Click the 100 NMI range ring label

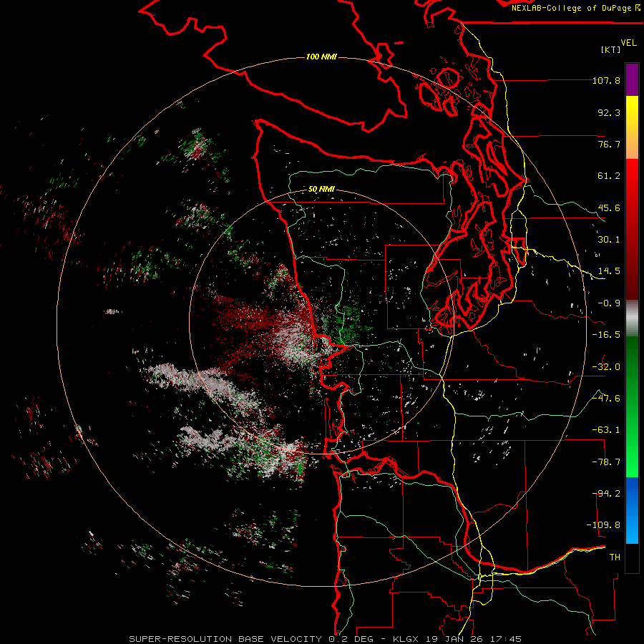point(321,57)
